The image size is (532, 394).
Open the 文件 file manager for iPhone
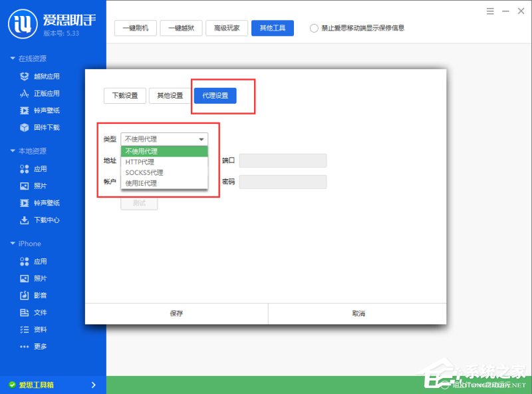tap(40, 312)
